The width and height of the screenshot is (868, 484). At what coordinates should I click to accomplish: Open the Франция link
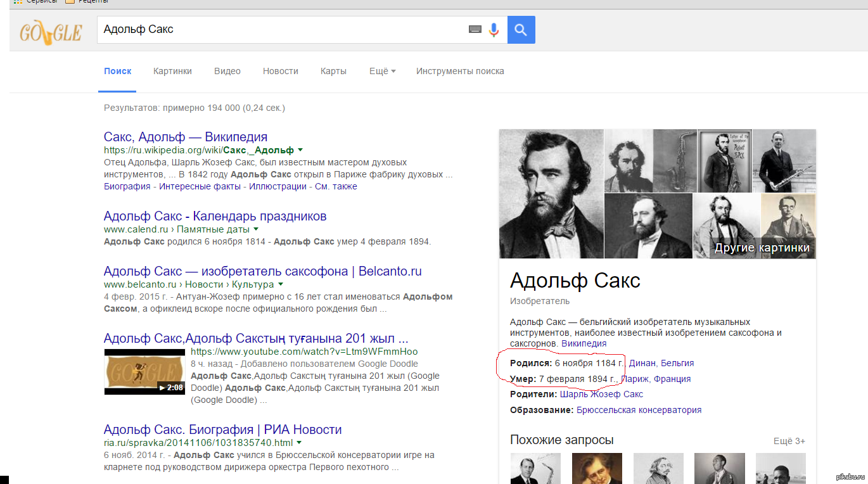(672, 379)
